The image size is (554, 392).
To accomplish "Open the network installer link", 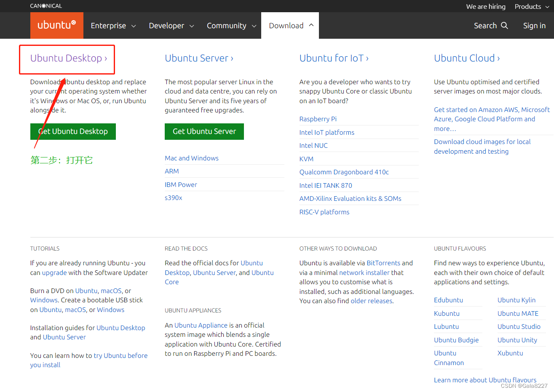I will click(x=364, y=272).
